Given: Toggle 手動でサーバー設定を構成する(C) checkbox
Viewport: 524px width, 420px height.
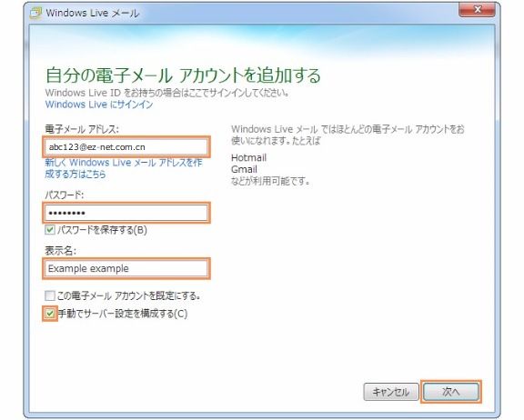Looking at the screenshot, I should pos(50,314).
